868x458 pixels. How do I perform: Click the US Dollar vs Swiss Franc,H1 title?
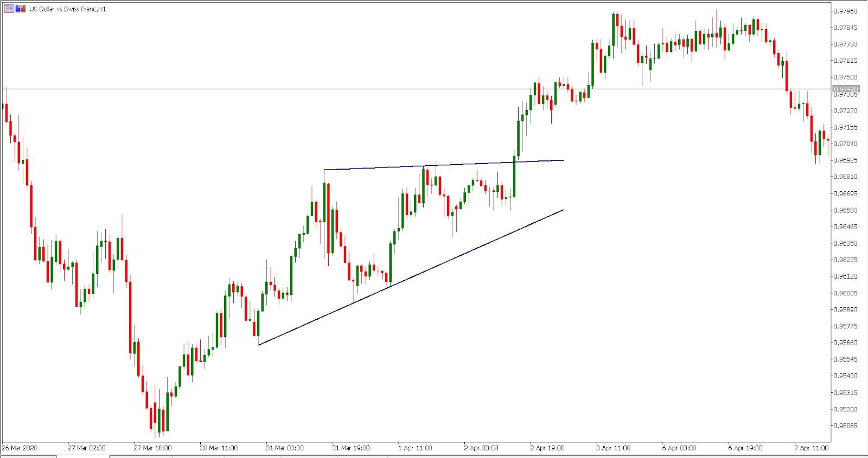(x=68, y=9)
